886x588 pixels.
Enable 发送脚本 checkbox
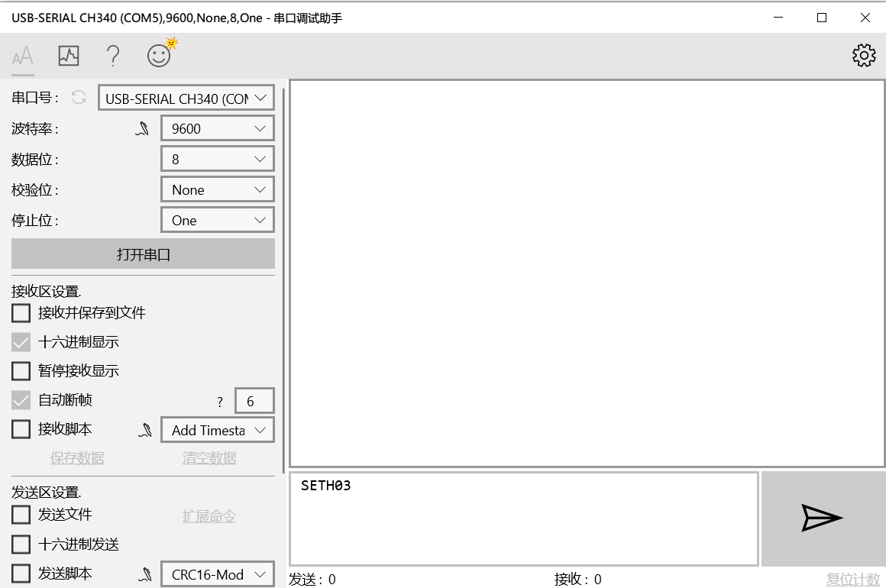click(x=21, y=573)
